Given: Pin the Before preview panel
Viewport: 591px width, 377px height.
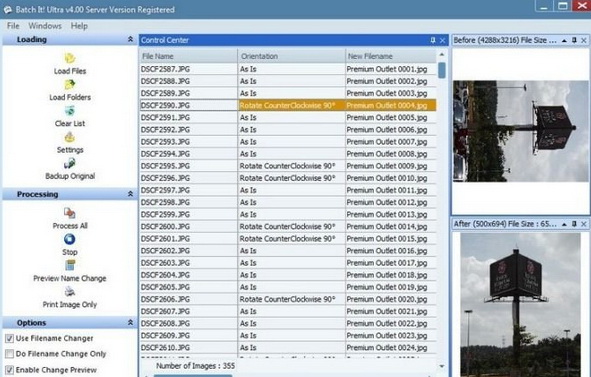Looking at the screenshot, I should (x=574, y=40).
